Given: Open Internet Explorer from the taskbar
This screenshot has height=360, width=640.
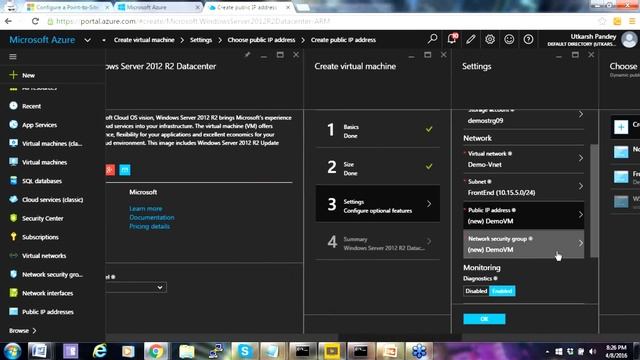Looking at the screenshot, I should tap(100, 351).
